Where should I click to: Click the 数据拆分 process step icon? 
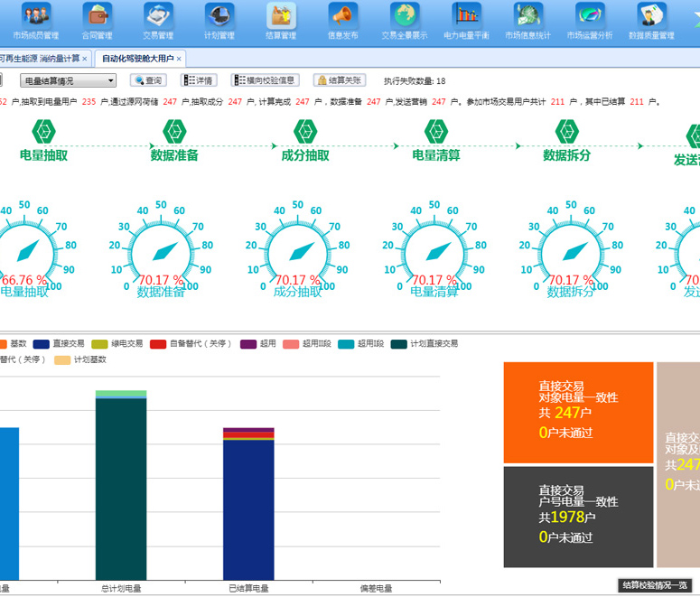567,132
